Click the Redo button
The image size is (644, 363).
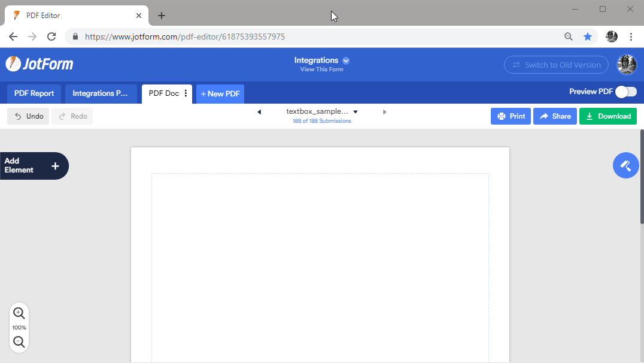pos(72,116)
